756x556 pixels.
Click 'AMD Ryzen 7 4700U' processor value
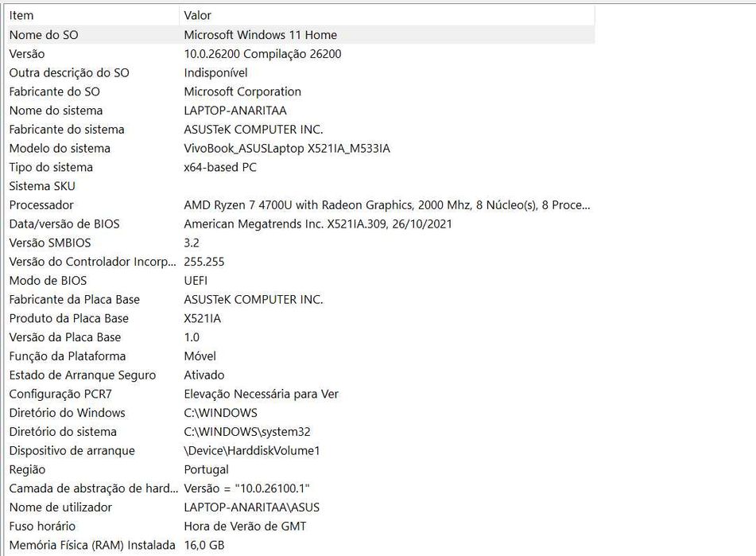tap(387, 205)
